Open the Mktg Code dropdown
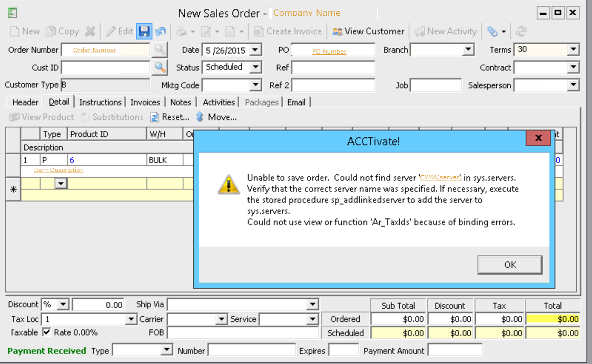The image size is (592, 364). click(x=255, y=85)
